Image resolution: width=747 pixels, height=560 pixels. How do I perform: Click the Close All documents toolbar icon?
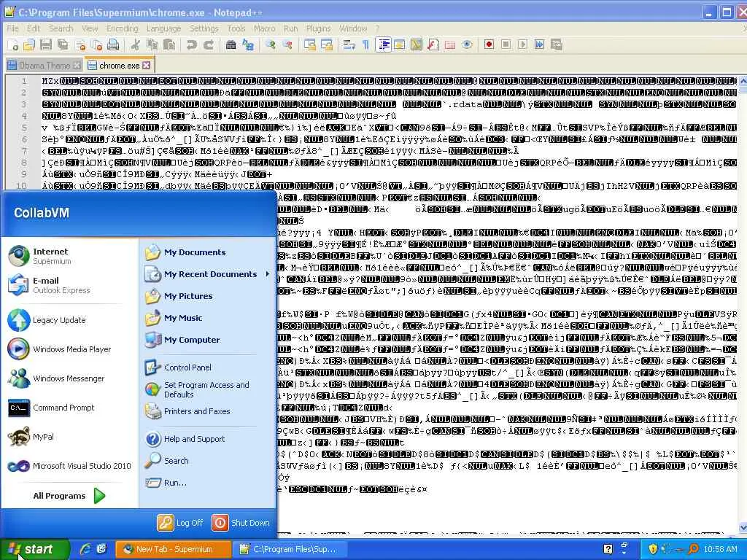click(x=97, y=44)
